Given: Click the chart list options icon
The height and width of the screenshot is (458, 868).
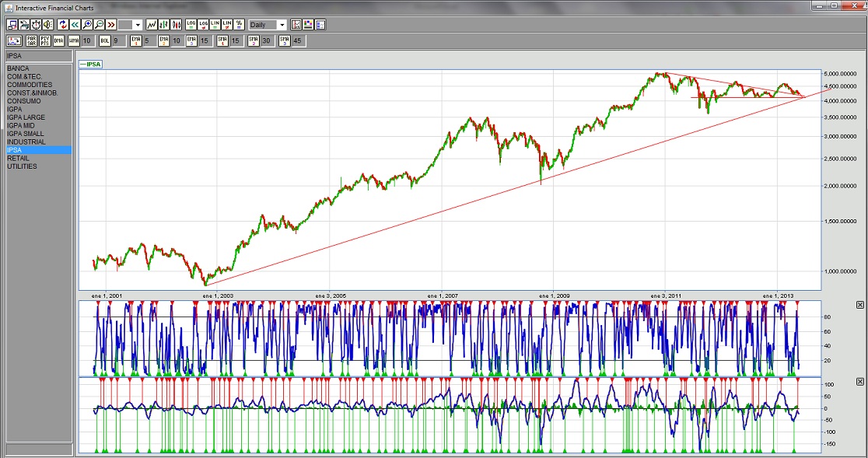Looking at the screenshot, I should point(320,25).
